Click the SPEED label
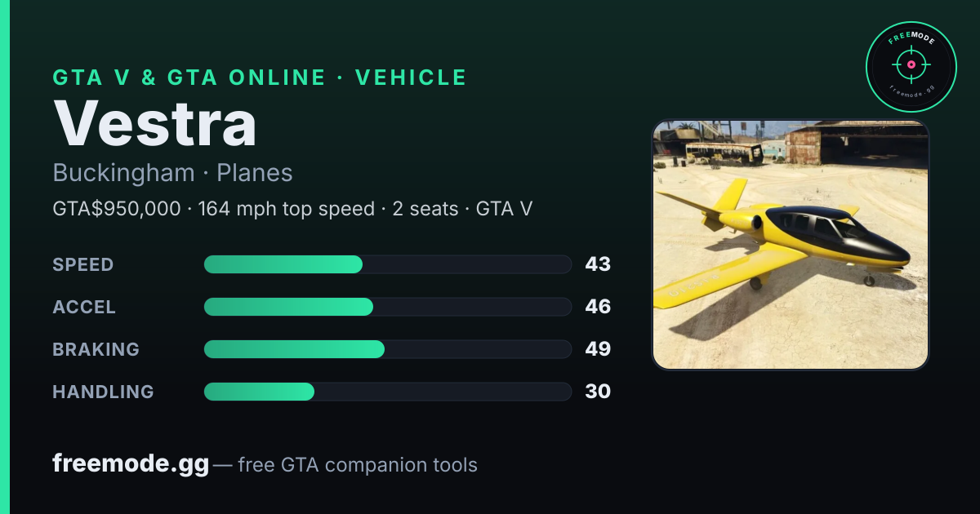 point(83,264)
